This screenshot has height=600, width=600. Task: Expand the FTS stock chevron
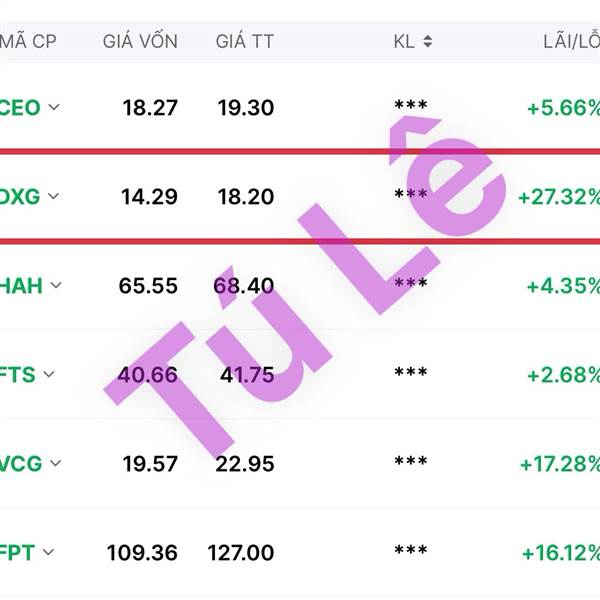point(49,374)
